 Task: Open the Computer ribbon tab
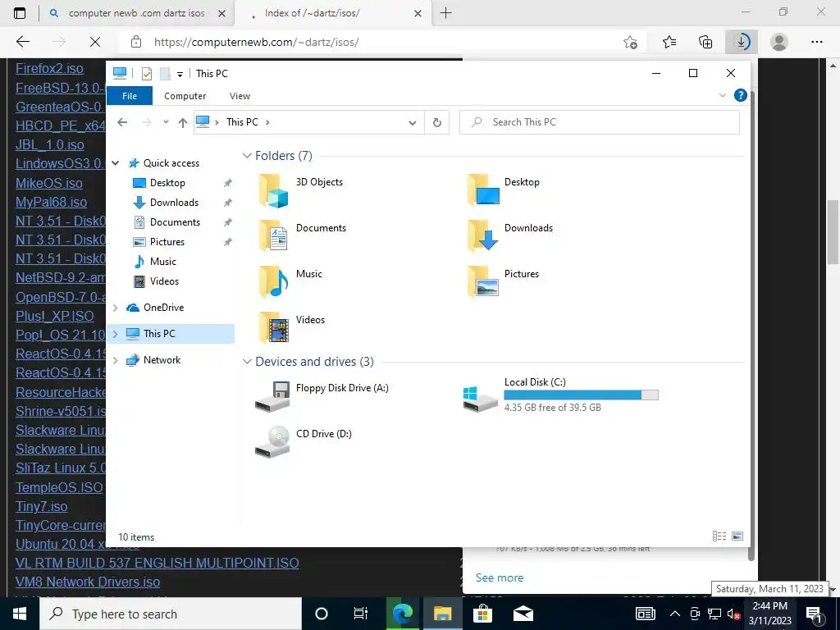[x=185, y=96]
